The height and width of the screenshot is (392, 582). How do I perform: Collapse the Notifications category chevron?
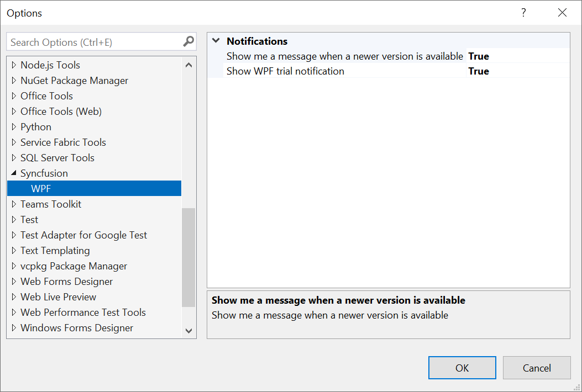pyautogui.click(x=216, y=41)
